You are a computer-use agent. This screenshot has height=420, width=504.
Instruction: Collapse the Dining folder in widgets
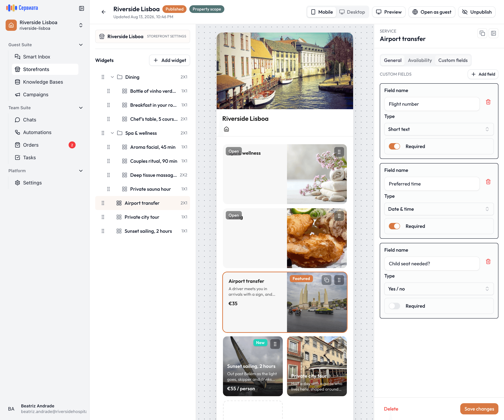[112, 77]
